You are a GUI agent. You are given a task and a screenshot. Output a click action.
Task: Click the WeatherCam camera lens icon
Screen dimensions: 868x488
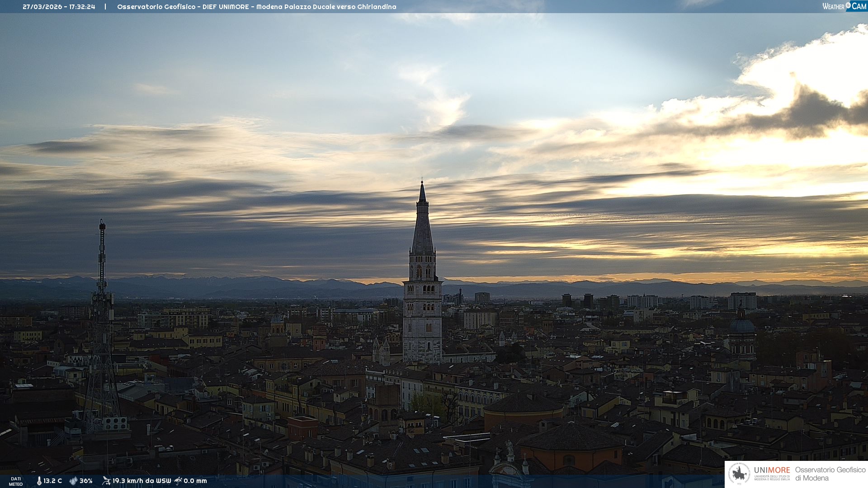(x=848, y=5)
